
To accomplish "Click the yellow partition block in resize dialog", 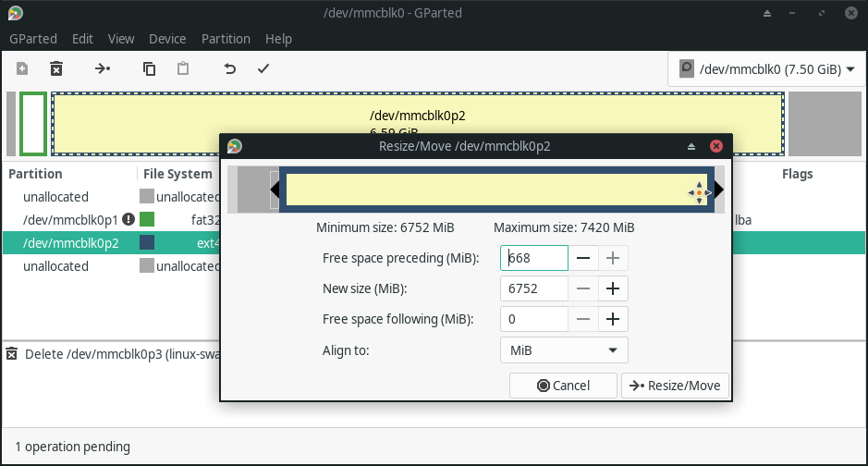I will (496, 190).
